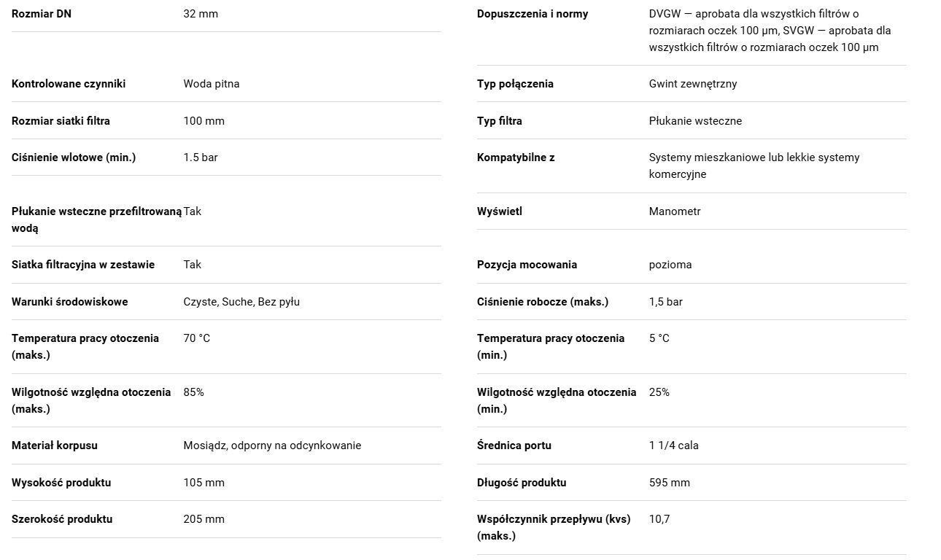Click 'Kontrolowane czynniki' row label
This screenshot has width=941, height=560.
pyautogui.click(x=69, y=84)
